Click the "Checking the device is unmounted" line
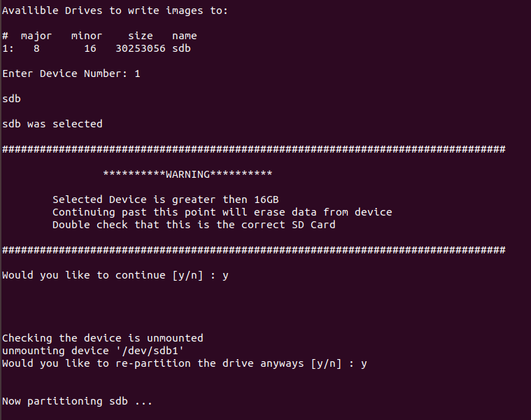Viewport: 531px width, 420px height. coord(103,338)
